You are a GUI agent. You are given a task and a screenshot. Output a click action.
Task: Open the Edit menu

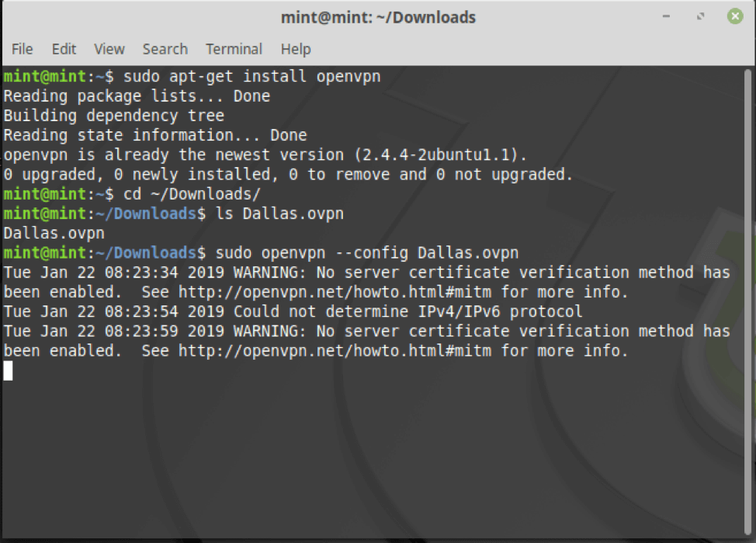(64, 49)
